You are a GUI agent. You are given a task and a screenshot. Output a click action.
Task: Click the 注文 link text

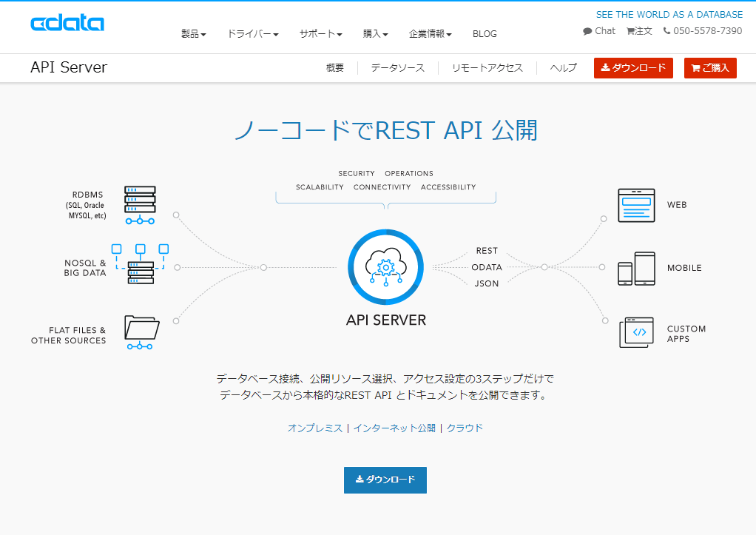pos(643,31)
